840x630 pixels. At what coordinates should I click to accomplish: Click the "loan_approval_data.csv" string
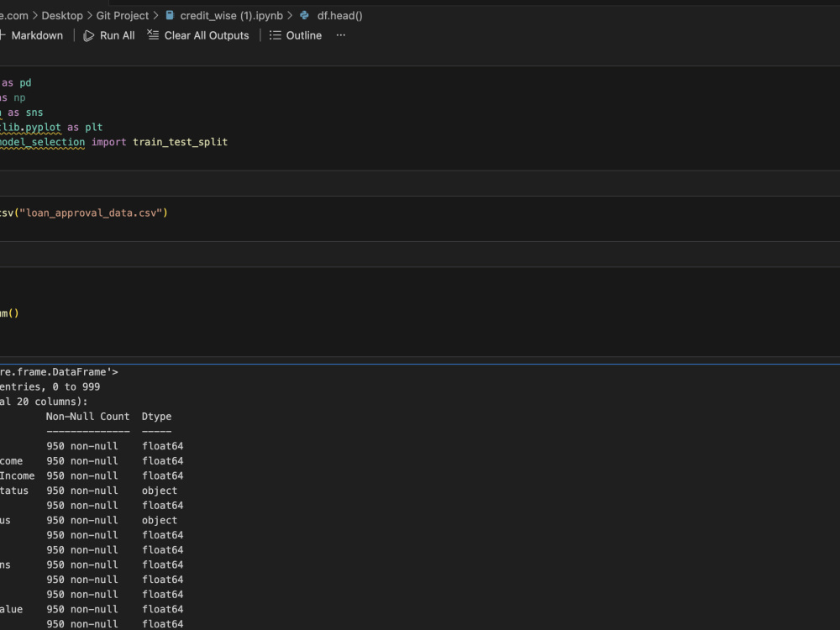click(91, 213)
